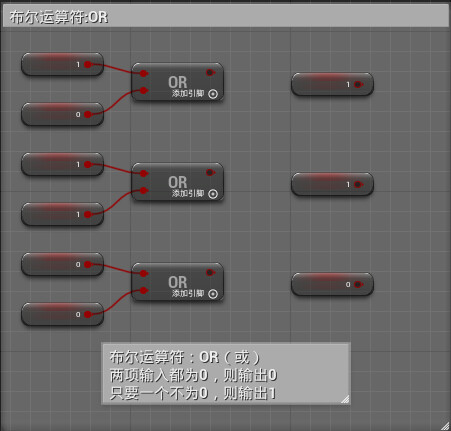Click output pin of middle OR node

click(211, 172)
